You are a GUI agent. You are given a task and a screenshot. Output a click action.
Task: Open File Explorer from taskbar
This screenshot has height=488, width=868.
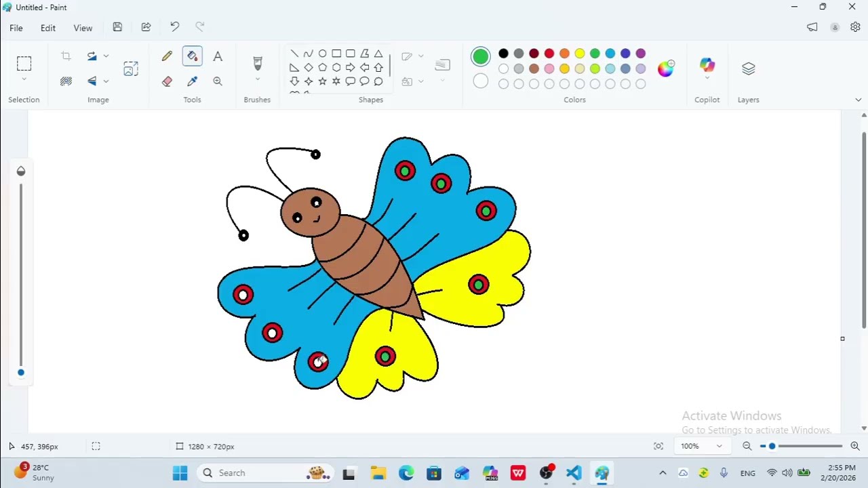coord(378,473)
